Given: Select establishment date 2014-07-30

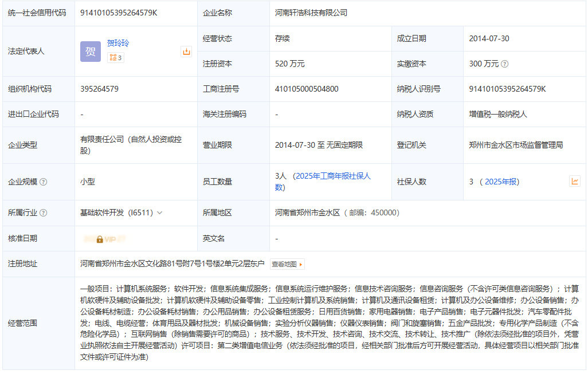Looking at the screenshot, I should [x=489, y=38].
